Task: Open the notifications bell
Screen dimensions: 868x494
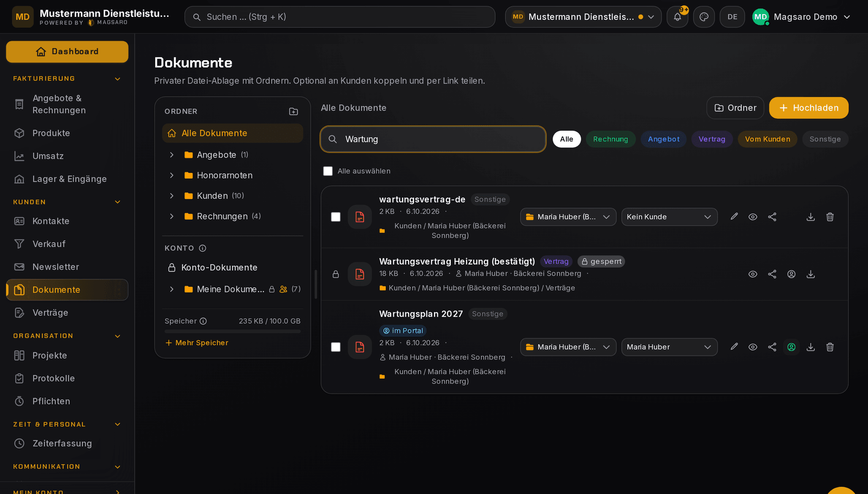Action: pos(678,17)
